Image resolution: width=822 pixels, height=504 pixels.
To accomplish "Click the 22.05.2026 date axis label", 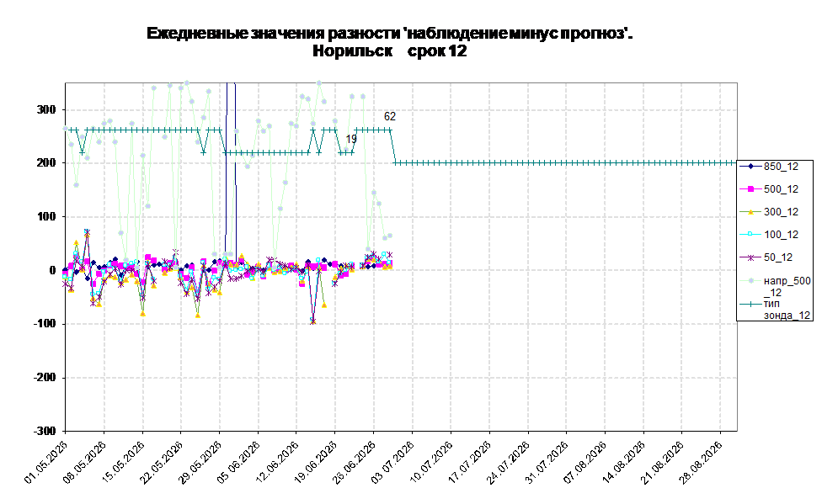I will [162, 462].
